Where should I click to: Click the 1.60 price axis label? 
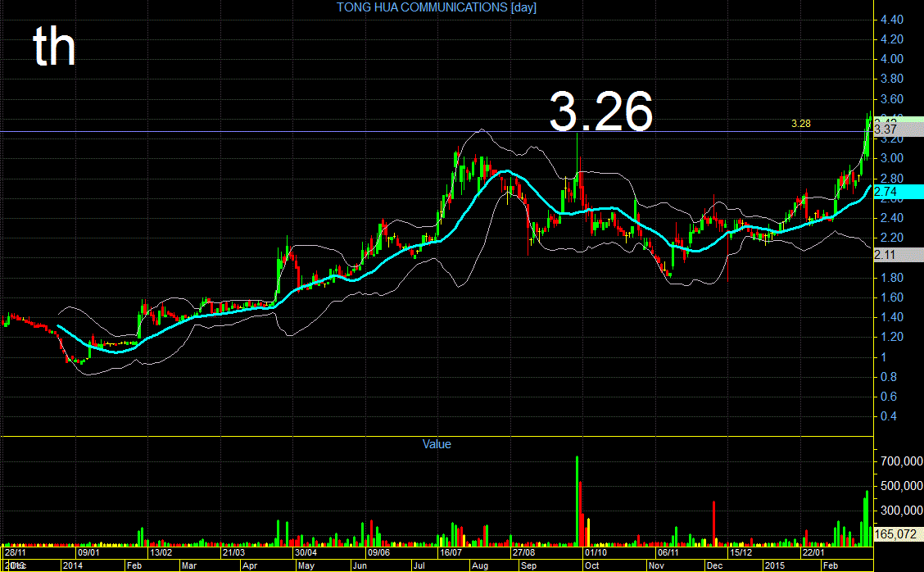tap(891, 297)
